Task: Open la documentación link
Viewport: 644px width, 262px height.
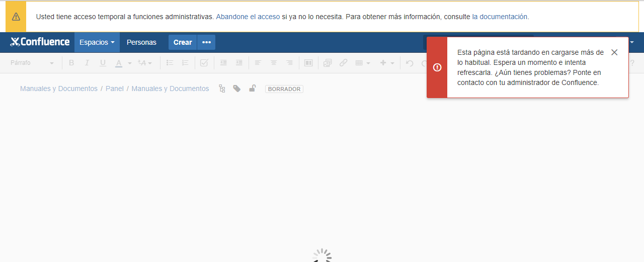Action: pos(500,17)
